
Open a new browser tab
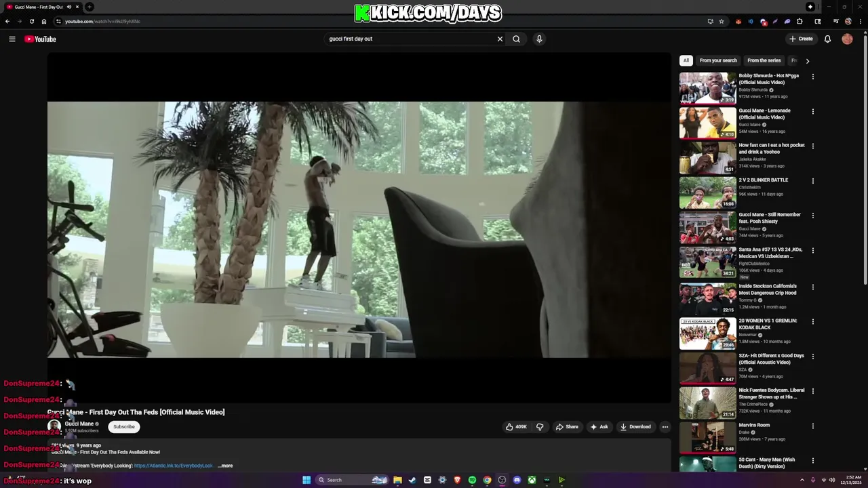coord(90,7)
